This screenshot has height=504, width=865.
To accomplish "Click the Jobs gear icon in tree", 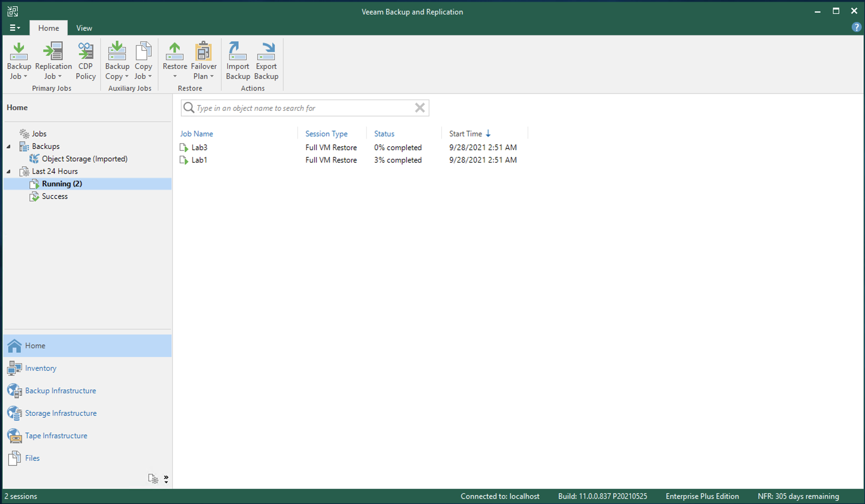I will [x=24, y=134].
